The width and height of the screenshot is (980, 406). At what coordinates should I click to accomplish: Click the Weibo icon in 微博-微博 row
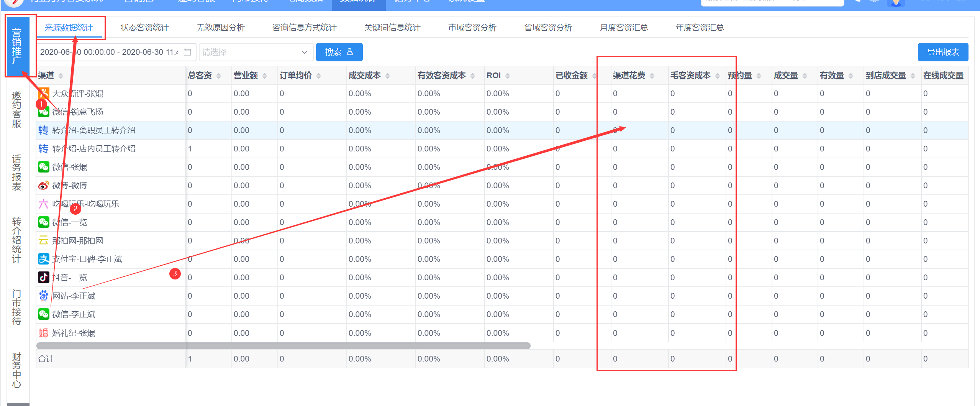(x=43, y=186)
